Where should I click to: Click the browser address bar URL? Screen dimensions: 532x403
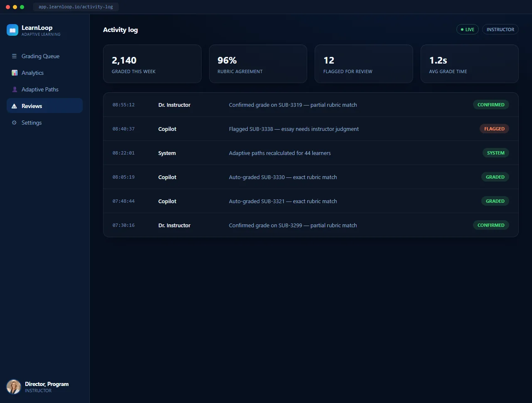tap(76, 7)
